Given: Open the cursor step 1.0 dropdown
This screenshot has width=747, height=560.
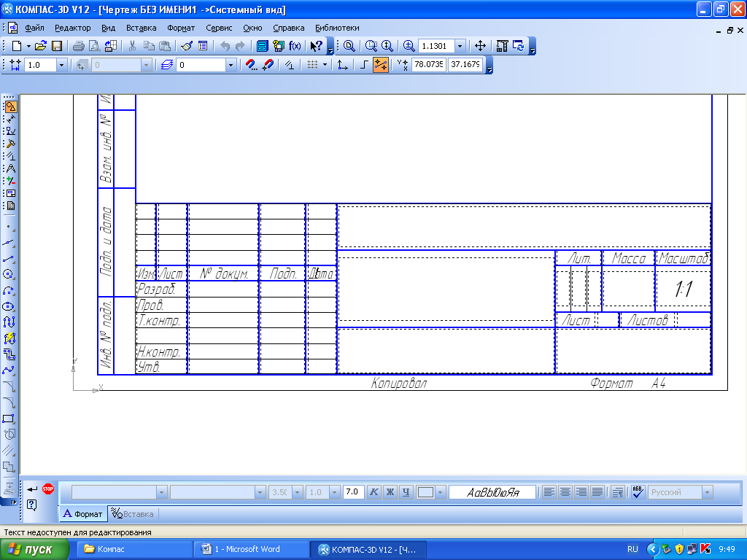Looking at the screenshot, I should [x=61, y=65].
